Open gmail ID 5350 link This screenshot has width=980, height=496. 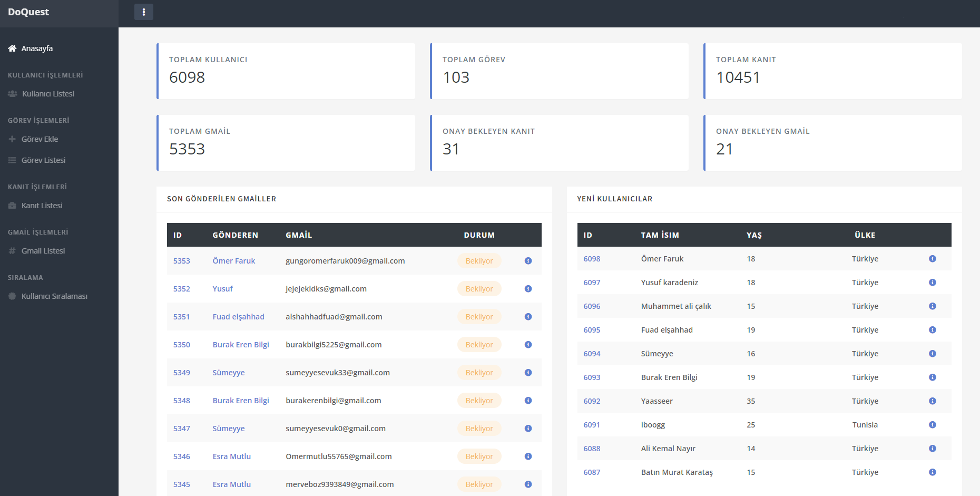click(181, 345)
